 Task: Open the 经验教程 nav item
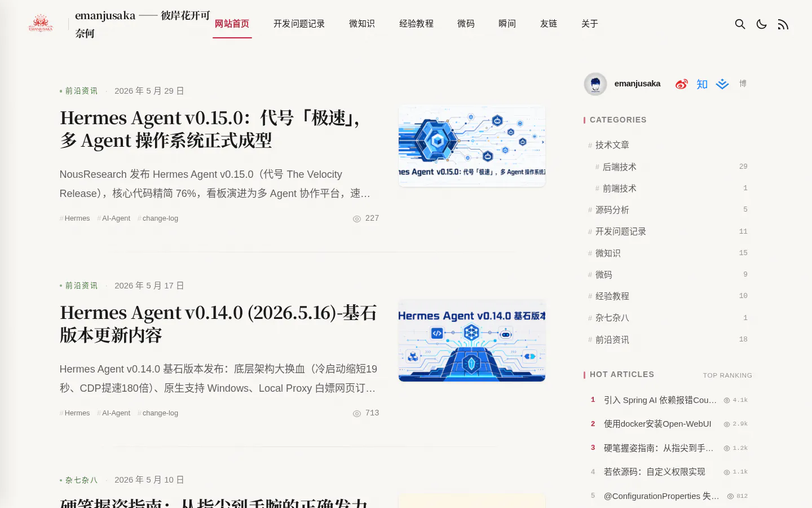pyautogui.click(x=416, y=24)
